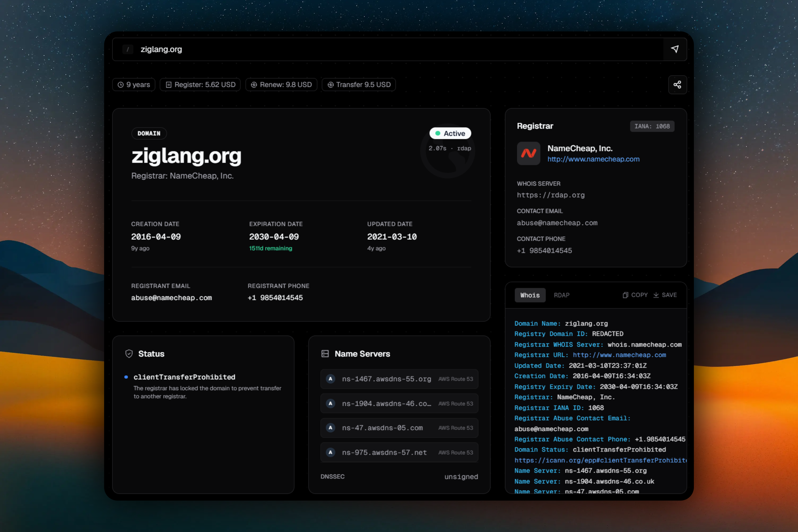798x532 pixels.
Task: Open the http://www.namecheap.com registrar link
Action: click(593, 159)
